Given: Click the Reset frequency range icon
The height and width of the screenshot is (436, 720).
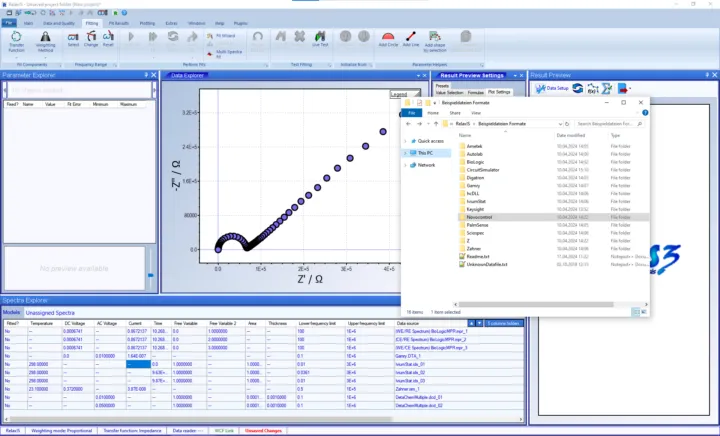Looking at the screenshot, I should point(108,39).
